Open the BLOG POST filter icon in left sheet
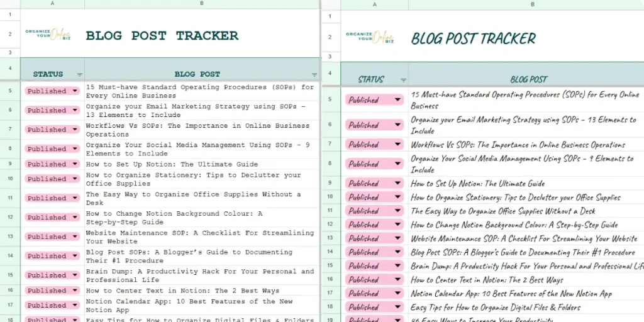The width and height of the screenshot is (644, 322). (314, 75)
